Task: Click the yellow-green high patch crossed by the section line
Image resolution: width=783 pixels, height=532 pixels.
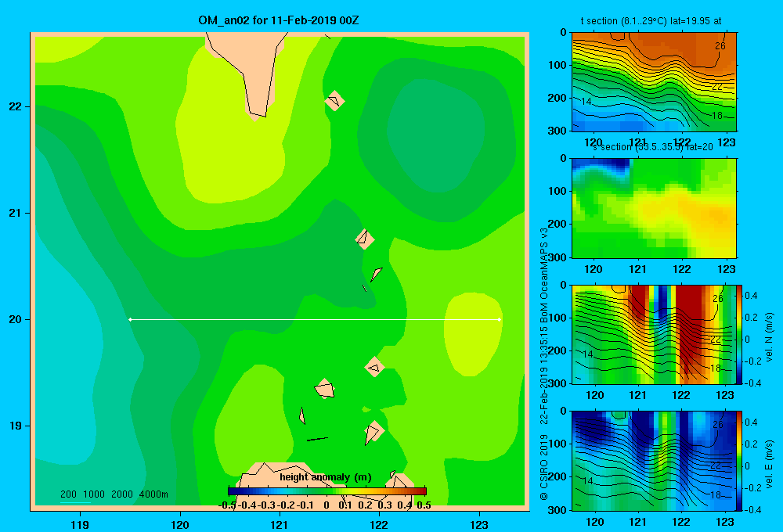Action: click(472, 333)
